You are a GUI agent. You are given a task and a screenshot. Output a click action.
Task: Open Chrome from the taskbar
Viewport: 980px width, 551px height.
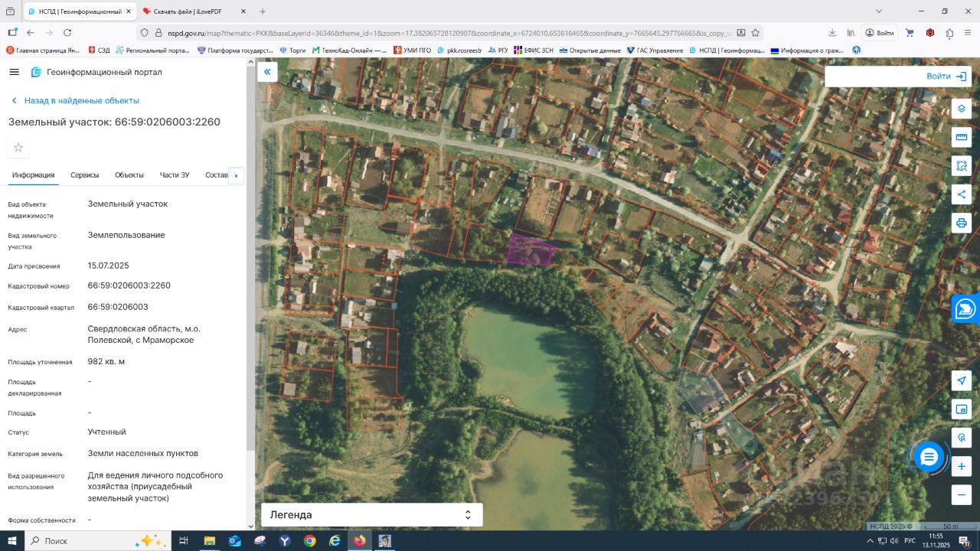[309, 541]
